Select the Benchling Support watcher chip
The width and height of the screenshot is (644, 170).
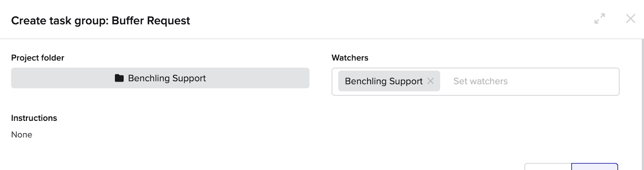(x=383, y=81)
